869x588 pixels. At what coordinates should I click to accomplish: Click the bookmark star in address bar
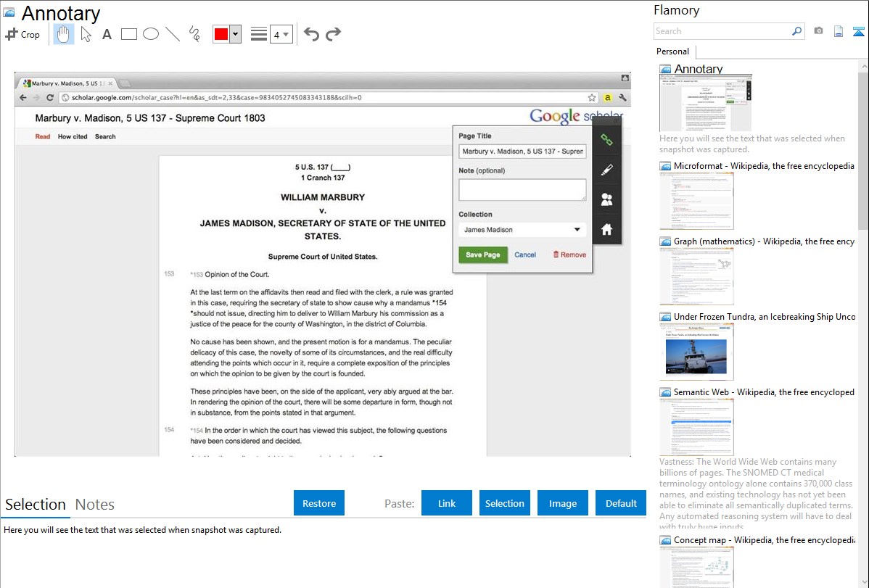point(592,98)
